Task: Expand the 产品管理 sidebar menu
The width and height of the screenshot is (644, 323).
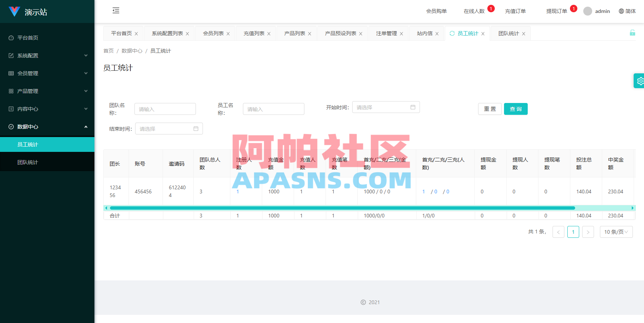Action: [47, 91]
